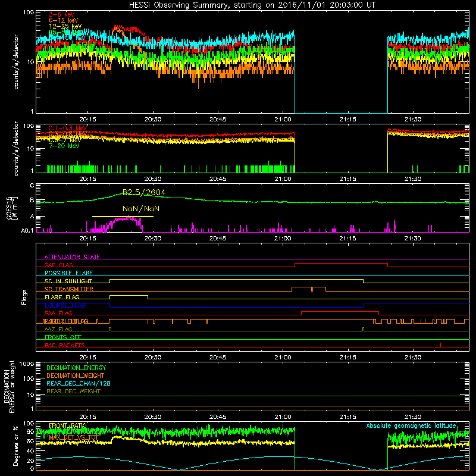
Task: Click 20:45 tick label under decimation panel
Action: 218,417
